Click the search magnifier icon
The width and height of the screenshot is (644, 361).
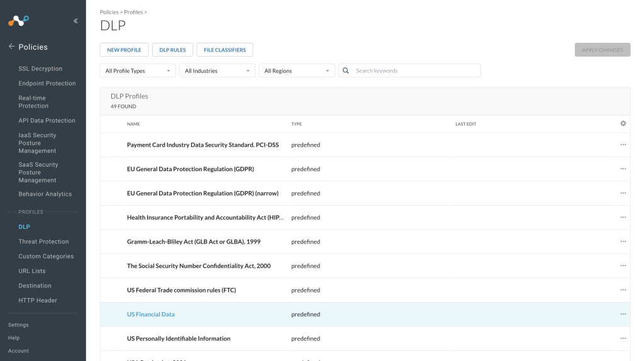[346, 70]
